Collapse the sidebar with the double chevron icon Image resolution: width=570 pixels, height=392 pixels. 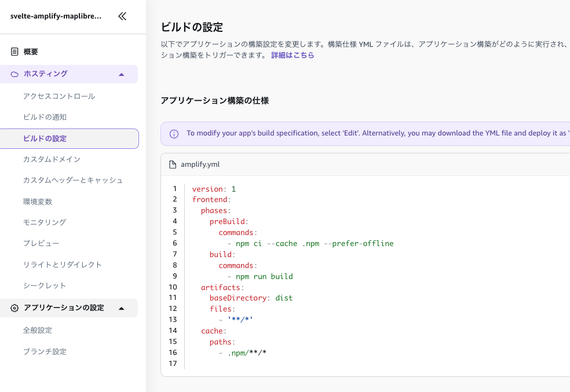[x=122, y=16]
